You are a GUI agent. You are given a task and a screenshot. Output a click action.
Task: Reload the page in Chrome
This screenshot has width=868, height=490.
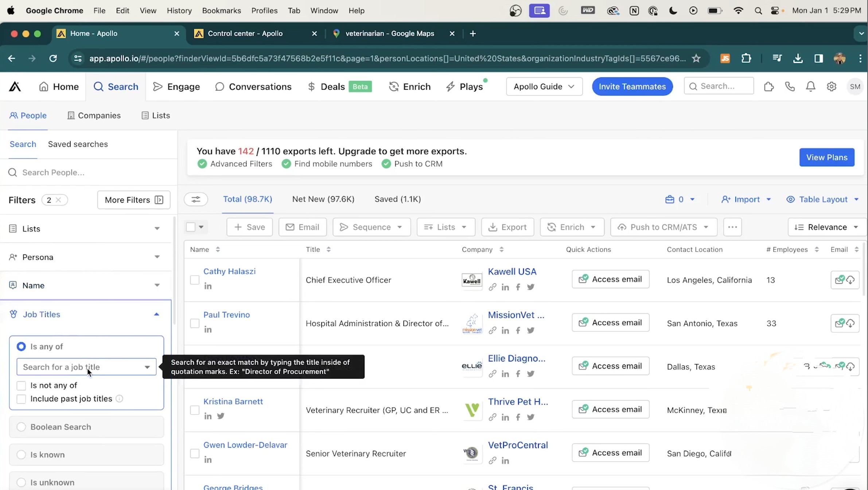coord(53,58)
